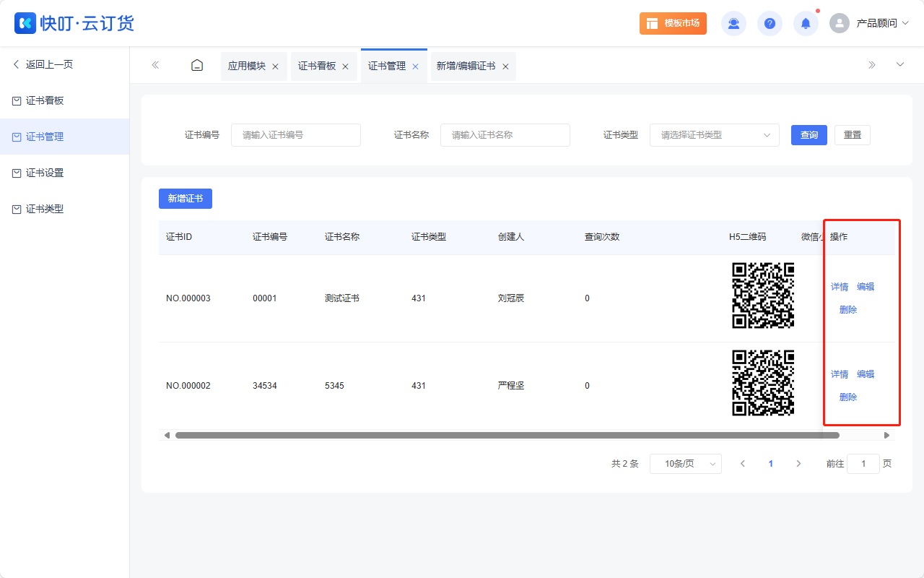Close the 证书看板 tab
Viewport: 924px width, 578px height.
[x=345, y=66]
